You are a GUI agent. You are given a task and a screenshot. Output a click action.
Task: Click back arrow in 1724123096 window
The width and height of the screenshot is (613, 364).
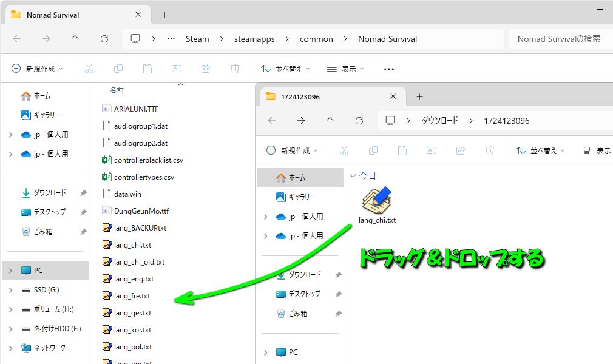[x=272, y=121]
